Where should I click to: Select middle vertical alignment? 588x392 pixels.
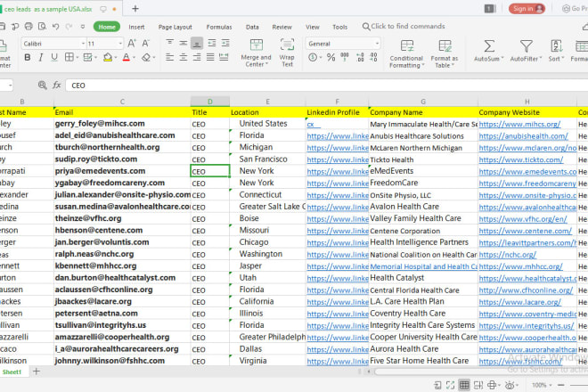pyautogui.click(x=183, y=43)
